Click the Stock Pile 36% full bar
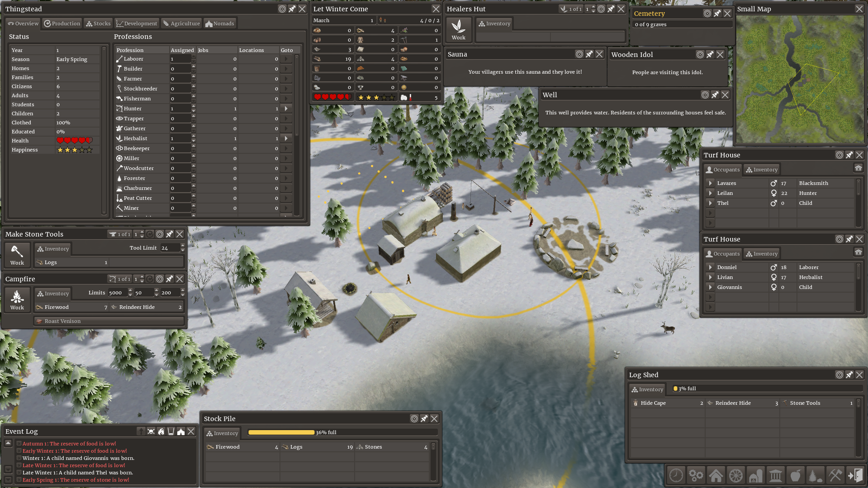Viewport: 868px width, 488px height. [342, 432]
